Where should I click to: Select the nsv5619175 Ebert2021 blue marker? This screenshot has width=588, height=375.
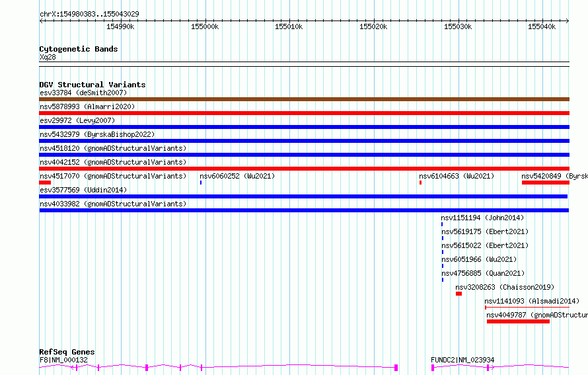[x=443, y=238]
